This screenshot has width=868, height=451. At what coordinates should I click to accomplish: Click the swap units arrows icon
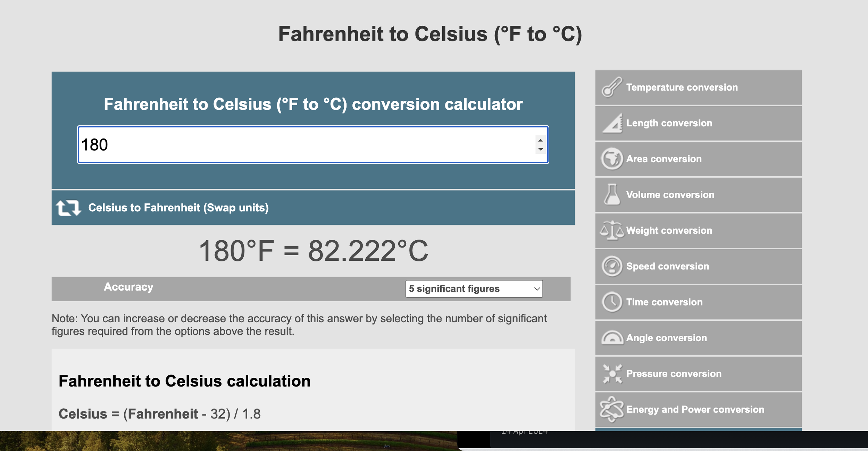68,208
